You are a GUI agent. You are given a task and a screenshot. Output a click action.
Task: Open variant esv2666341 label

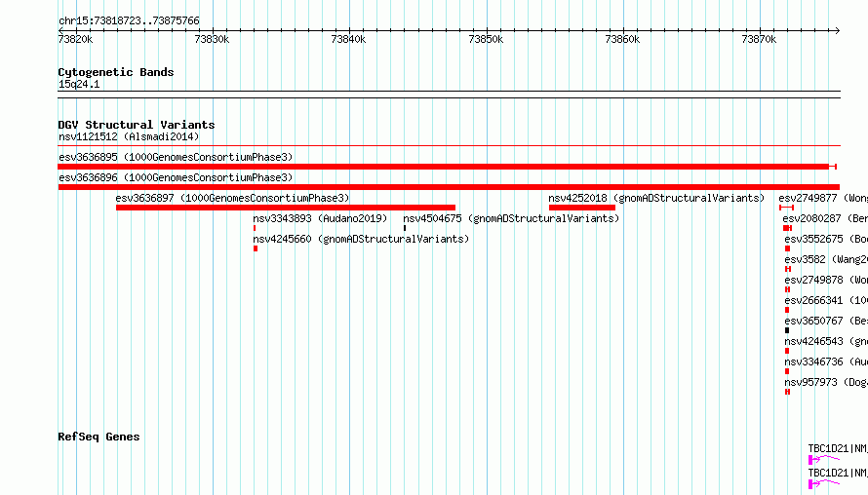click(826, 300)
